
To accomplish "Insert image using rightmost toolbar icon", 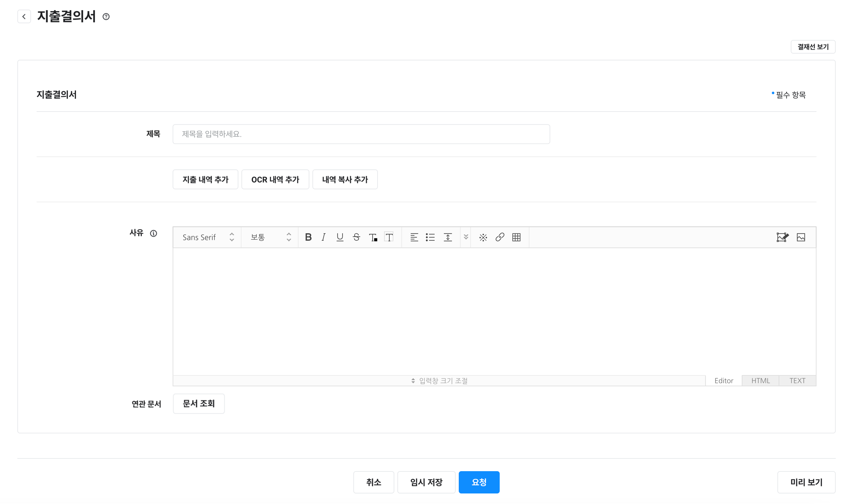I will (801, 237).
